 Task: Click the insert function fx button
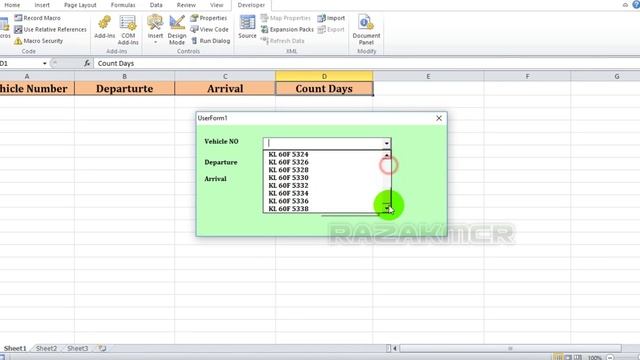point(87,63)
